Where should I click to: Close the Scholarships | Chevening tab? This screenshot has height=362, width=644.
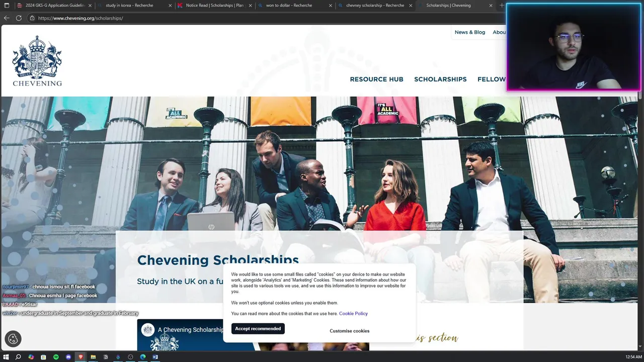pyautogui.click(x=491, y=6)
